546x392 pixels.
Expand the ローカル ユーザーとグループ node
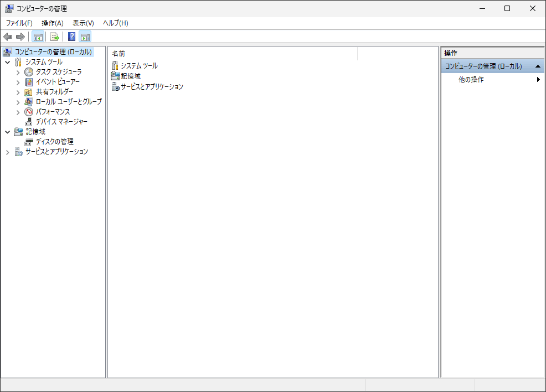click(x=18, y=102)
